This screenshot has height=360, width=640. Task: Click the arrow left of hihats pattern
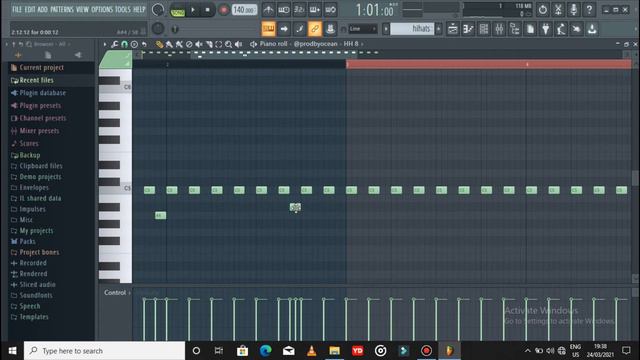click(386, 29)
